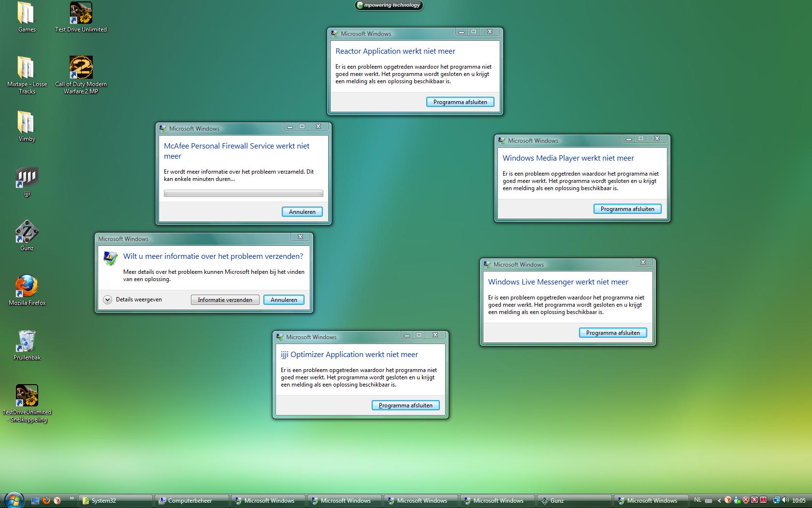Click Reactor Application werkt niet meer heading
The height and width of the screenshot is (508, 812).
(x=395, y=51)
